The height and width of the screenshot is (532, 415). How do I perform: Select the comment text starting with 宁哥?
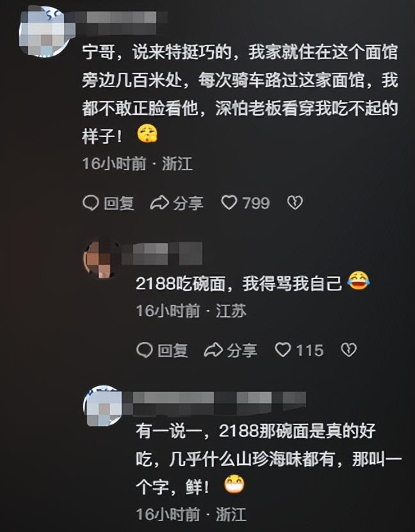point(240,94)
